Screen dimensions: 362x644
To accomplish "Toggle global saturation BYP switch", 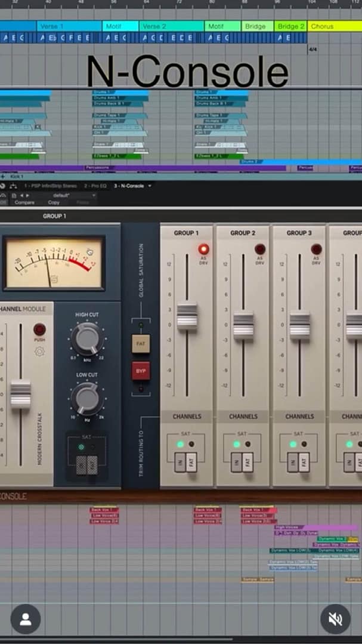I will (x=141, y=371).
